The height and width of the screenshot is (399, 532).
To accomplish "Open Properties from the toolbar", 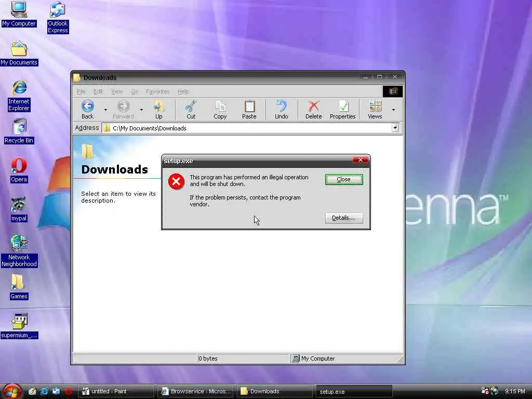I will [343, 110].
